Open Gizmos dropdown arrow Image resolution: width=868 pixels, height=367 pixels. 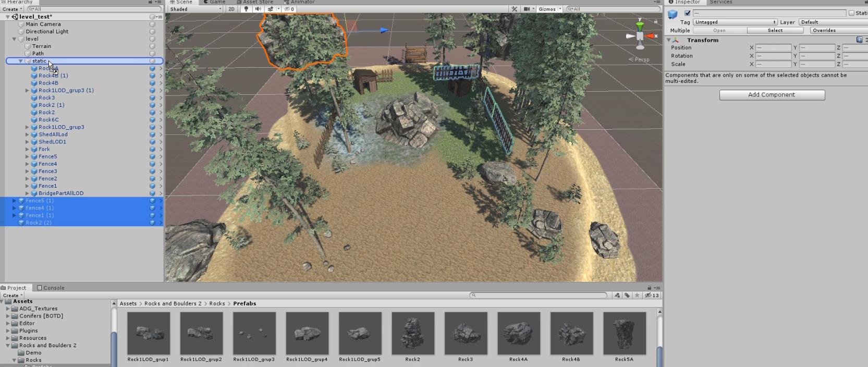[560, 9]
